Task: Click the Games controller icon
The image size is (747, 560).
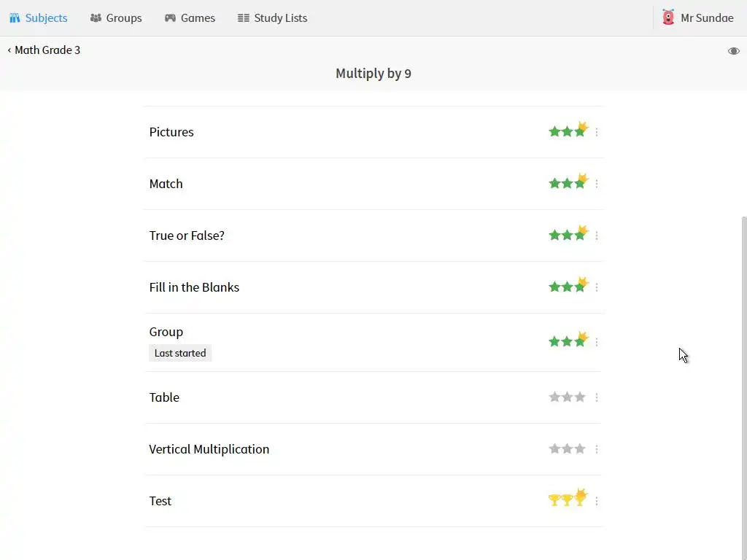Action: click(170, 18)
